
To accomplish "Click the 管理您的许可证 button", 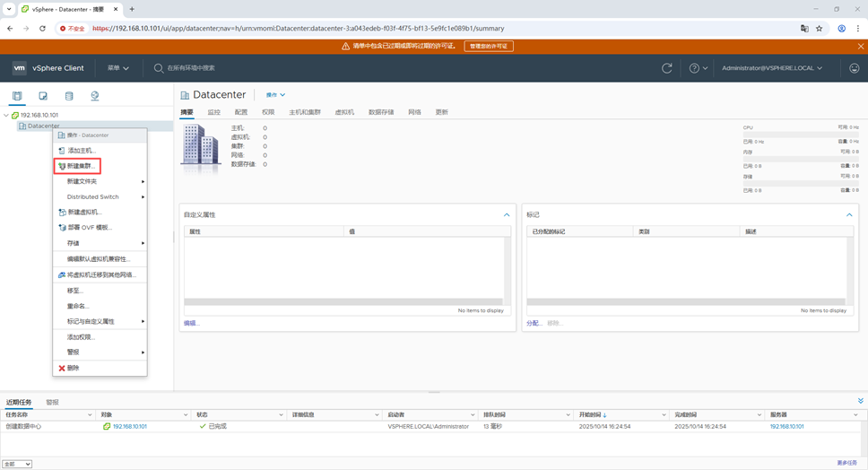I will point(489,46).
